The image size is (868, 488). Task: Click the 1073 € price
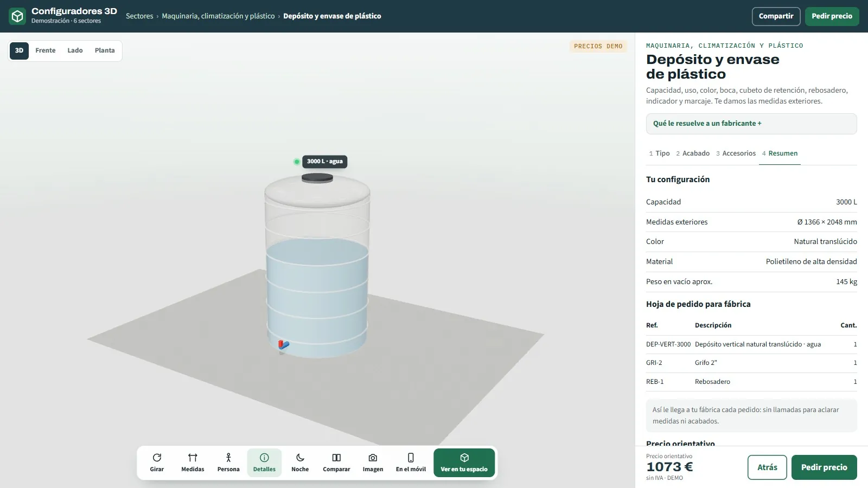669,467
